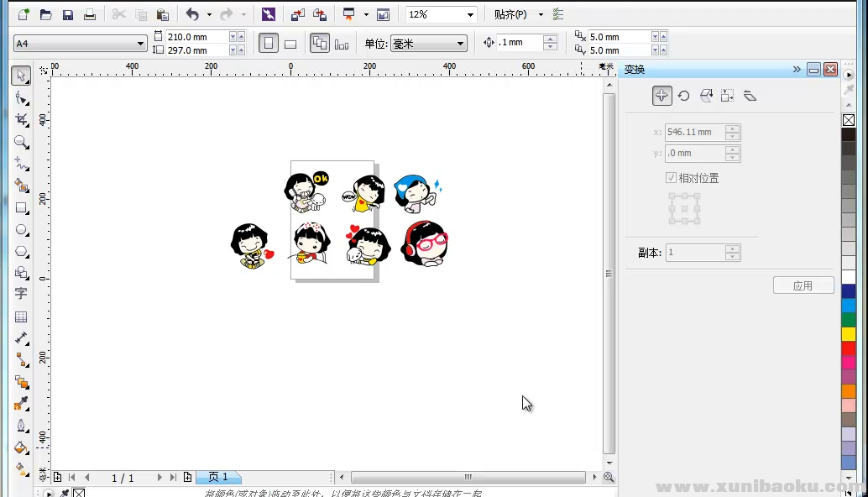Click the Save icon button

(68, 14)
